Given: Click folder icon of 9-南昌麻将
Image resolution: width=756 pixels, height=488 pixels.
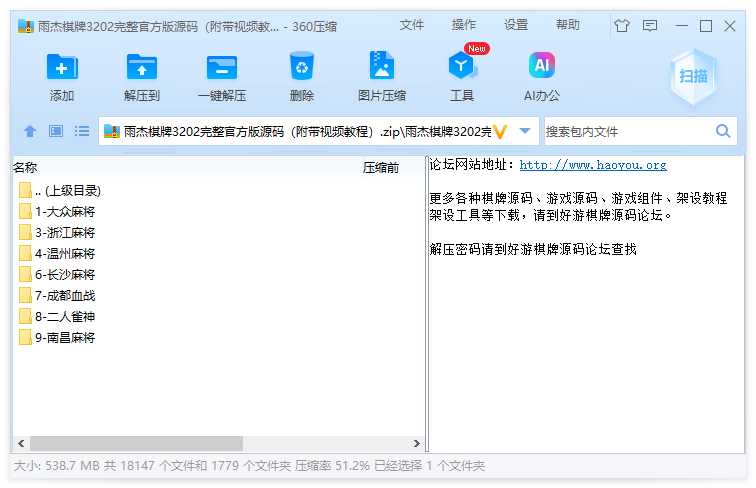Looking at the screenshot, I should coord(25,337).
